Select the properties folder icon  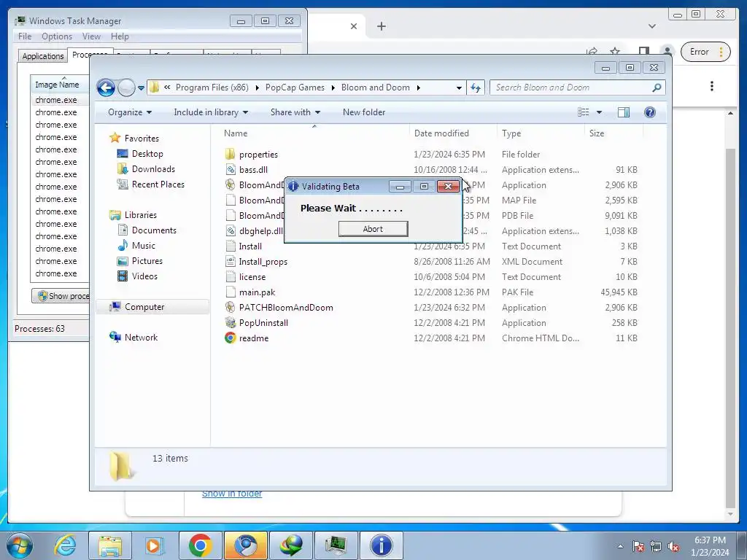(x=230, y=155)
